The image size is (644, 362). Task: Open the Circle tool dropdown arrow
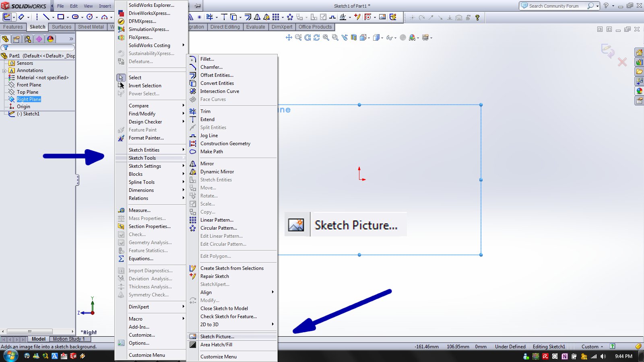click(x=97, y=17)
